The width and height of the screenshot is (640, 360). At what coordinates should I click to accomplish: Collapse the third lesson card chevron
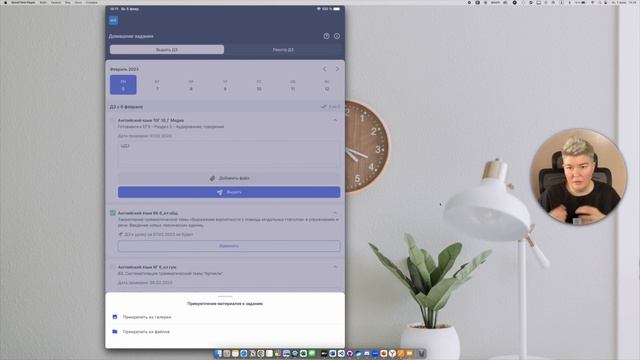[335, 267]
